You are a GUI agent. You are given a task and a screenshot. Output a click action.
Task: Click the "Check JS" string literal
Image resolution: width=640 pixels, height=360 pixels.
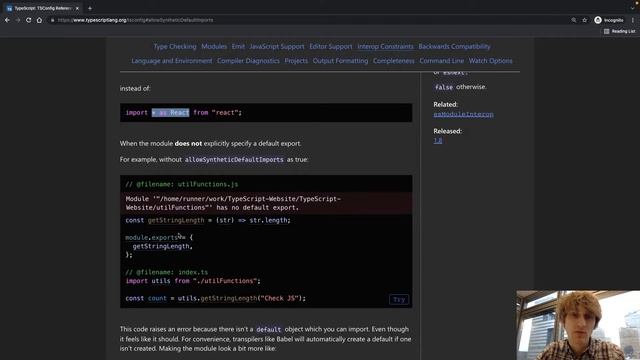(279, 298)
